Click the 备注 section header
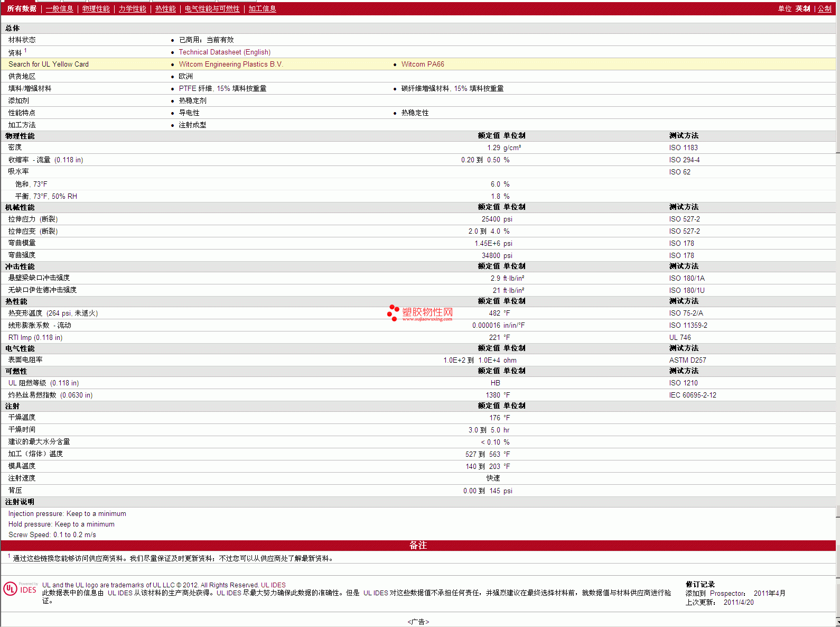The image size is (840, 627). click(418, 545)
